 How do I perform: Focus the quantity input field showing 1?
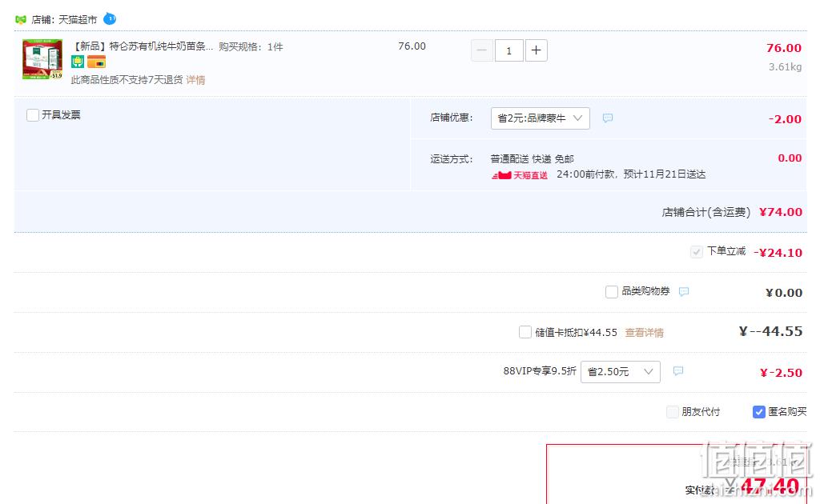pos(508,50)
